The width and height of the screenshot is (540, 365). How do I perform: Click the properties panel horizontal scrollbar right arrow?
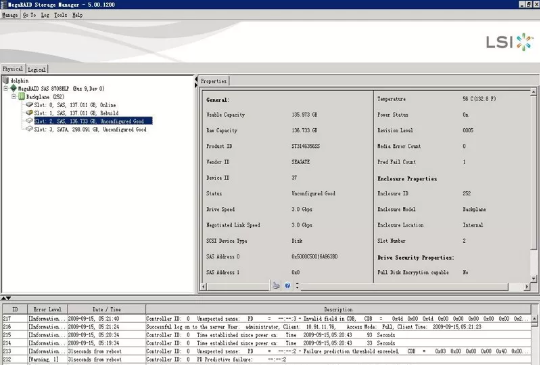tap(527, 286)
